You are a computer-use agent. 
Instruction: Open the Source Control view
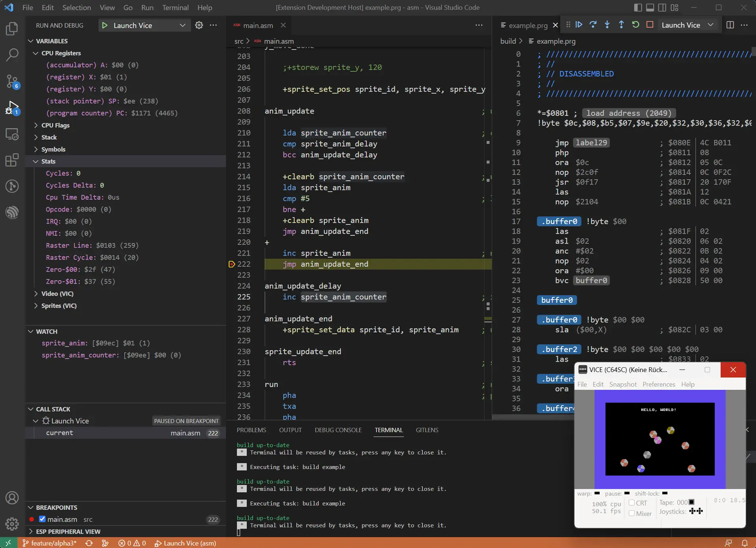12,81
